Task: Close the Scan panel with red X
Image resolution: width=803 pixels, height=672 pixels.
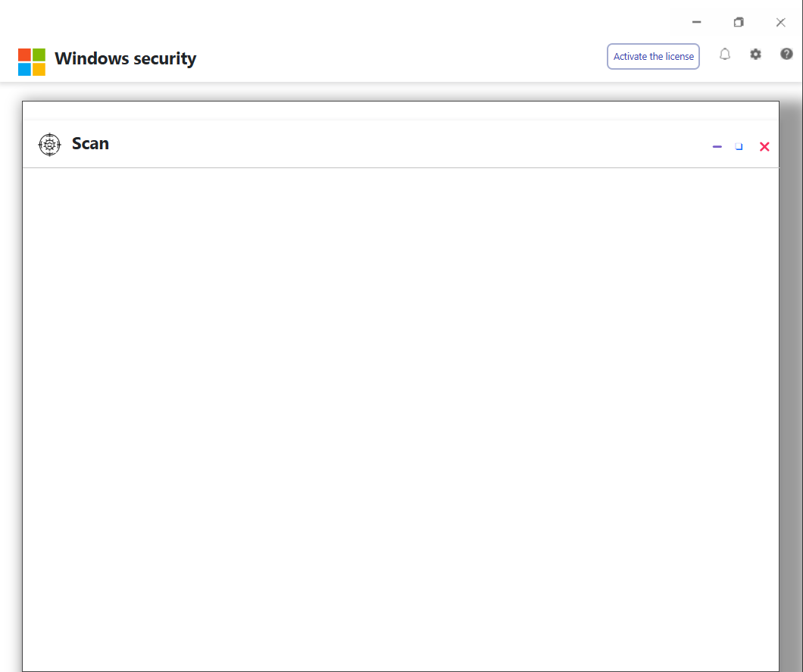Action: pyautogui.click(x=764, y=147)
